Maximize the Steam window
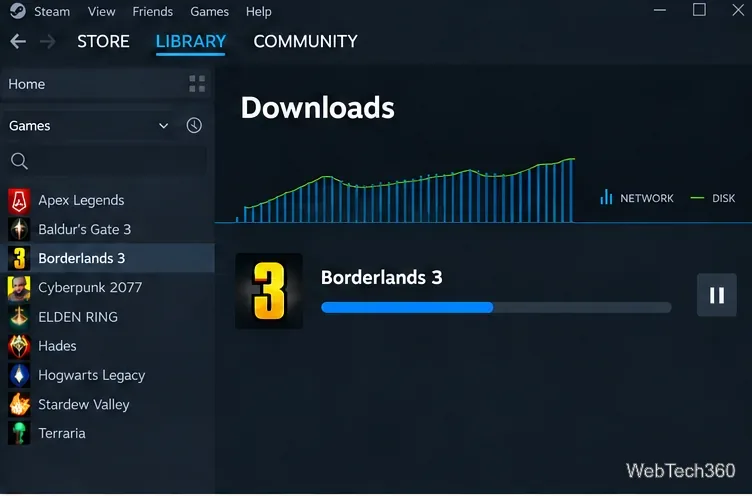 699,10
